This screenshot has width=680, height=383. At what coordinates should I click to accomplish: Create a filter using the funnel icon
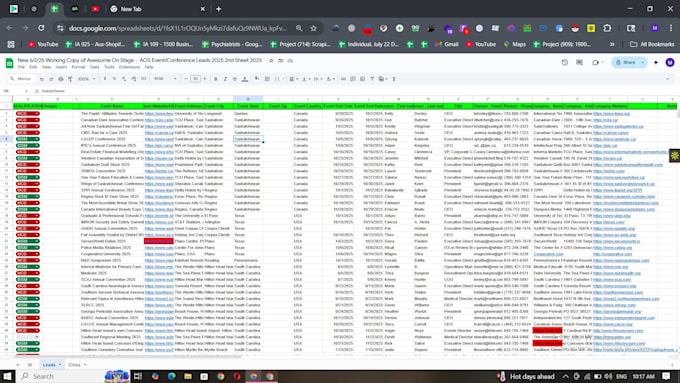click(372, 79)
